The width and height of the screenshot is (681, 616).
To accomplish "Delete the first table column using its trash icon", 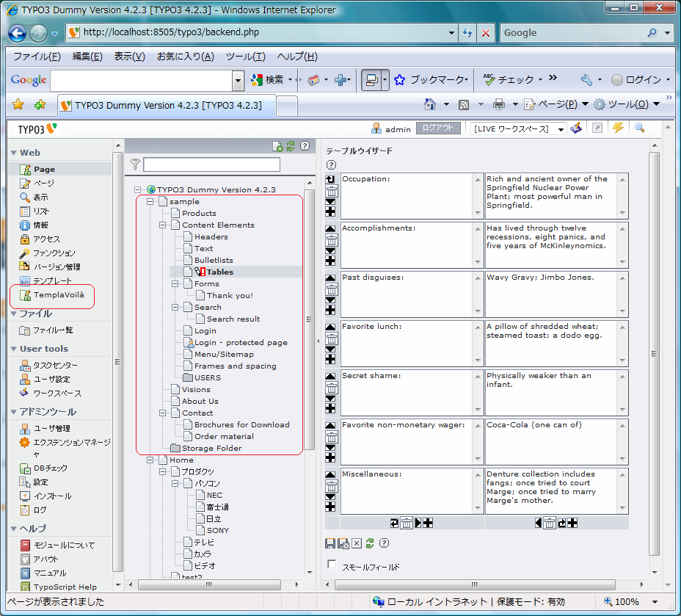I will tap(407, 523).
